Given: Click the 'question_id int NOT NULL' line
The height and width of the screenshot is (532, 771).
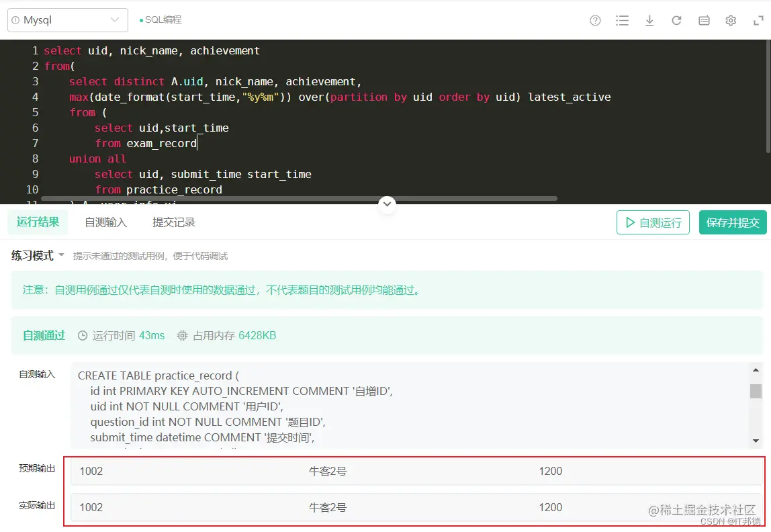Looking at the screenshot, I should coord(208,422).
